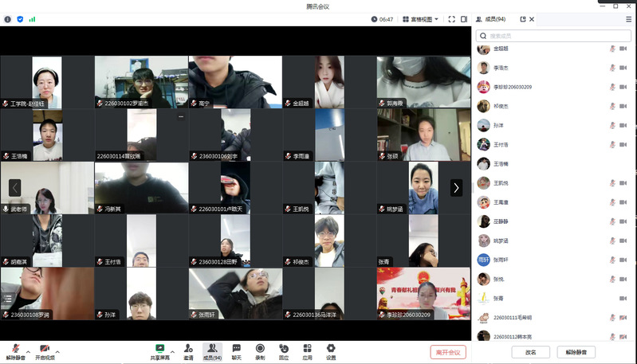This screenshot has width=637, height=364.
Task: Click the meeting info icon at top left
Action: coord(8,19)
